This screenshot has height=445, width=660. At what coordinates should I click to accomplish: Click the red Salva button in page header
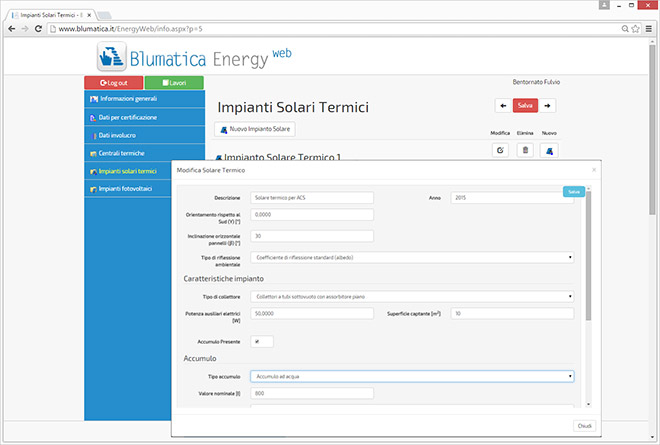click(x=525, y=106)
